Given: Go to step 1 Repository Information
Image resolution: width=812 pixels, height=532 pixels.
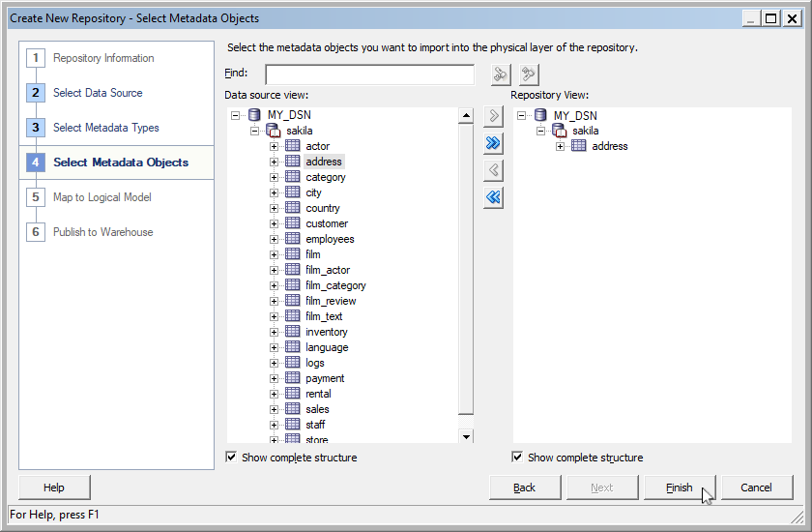Looking at the screenshot, I should pos(103,58).
